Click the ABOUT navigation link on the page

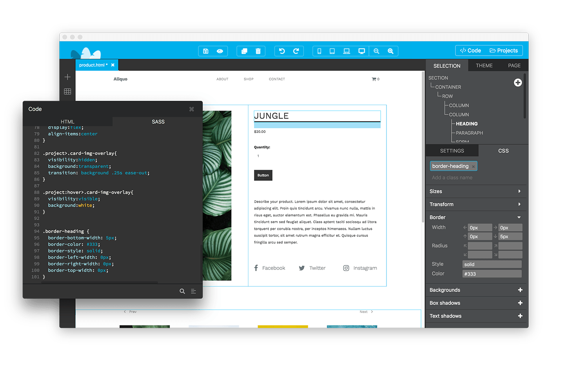(222, 79)
